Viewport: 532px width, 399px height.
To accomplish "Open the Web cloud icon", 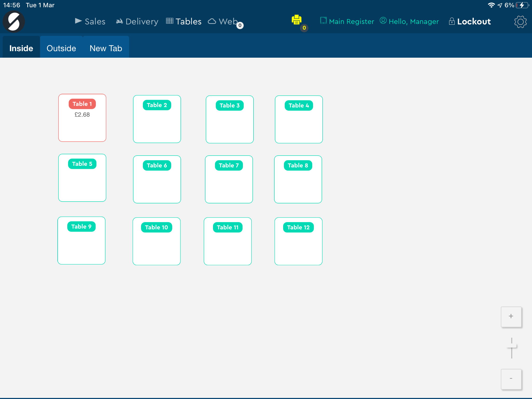I will pos(212,21).
